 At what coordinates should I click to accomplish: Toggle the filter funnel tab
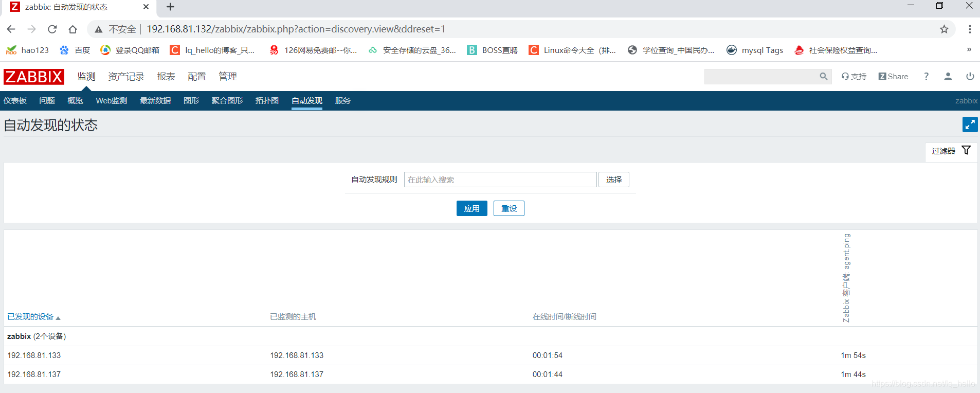tap(951, 151)
